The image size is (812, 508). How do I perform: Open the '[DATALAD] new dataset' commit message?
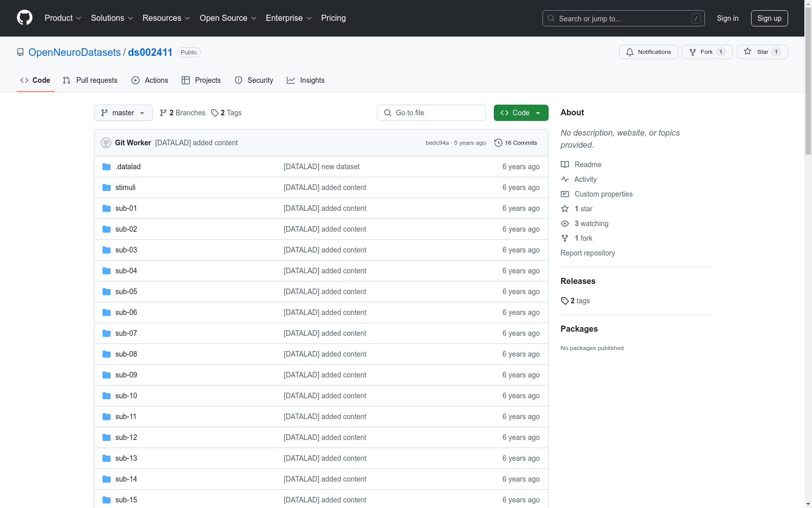tap(322, 167)
